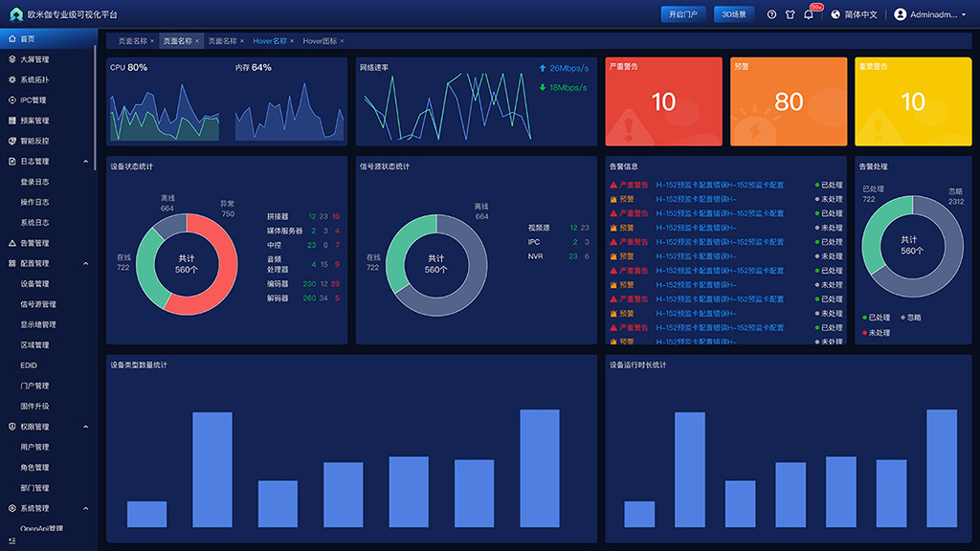Toggle 未处理 legend in 告警处理 chart
This screenshot has height=551, width=980.
pyautogui.click(x=877, y=333)
